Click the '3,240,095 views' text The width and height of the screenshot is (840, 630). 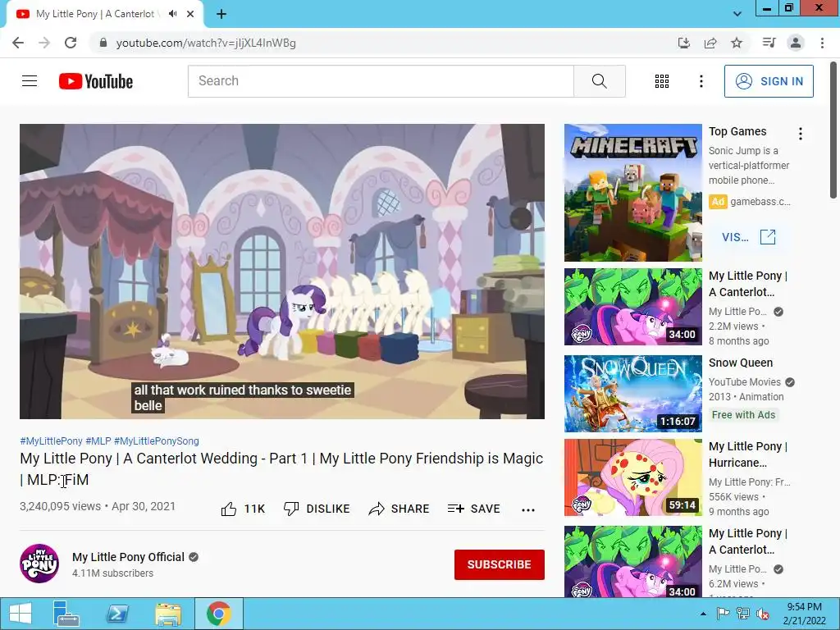coord(60,506)
